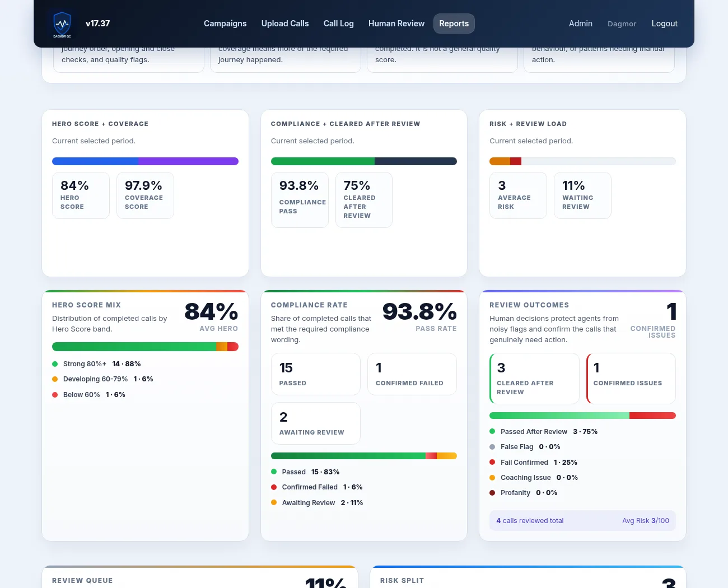The image size is (728, 588).
Task: Select the 11% Waiting Review tile
Action: click(x=582, y=195)
